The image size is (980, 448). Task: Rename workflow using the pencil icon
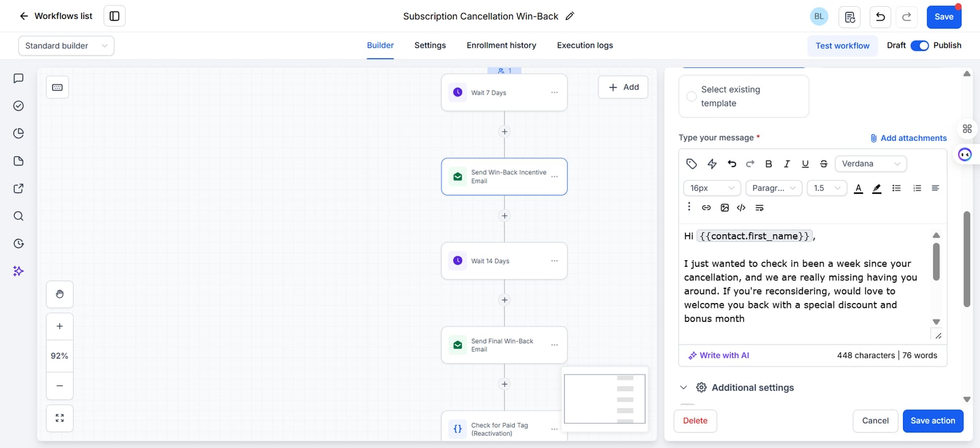570,17
